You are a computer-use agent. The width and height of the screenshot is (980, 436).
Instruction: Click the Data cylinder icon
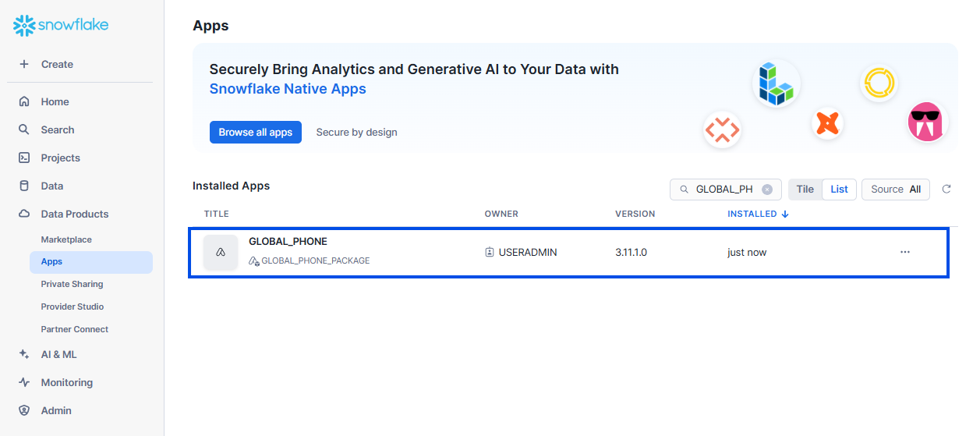(x=24, y=186)
